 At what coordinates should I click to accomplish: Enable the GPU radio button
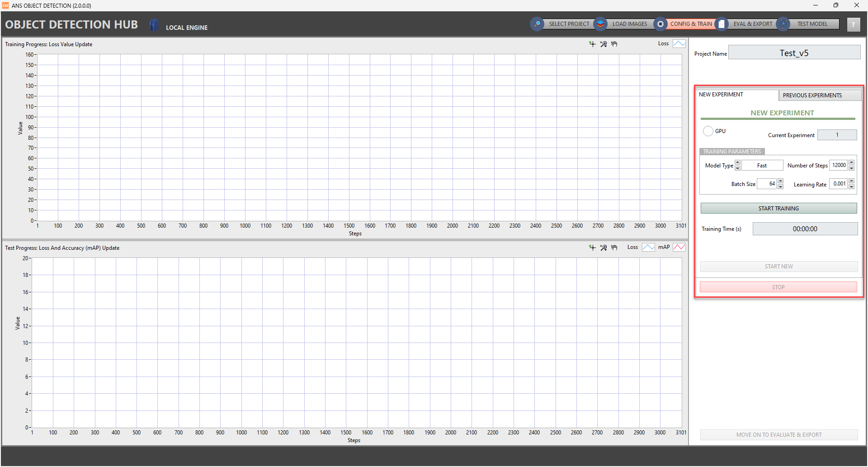(x=708, y=131)
